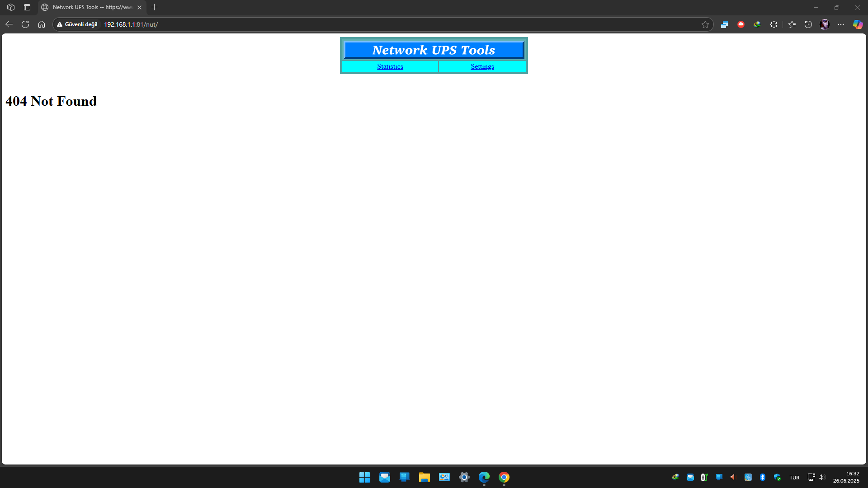This screenshot has width=868, height=488.
Task: Go to the browser home page
Action: (42, 24)
